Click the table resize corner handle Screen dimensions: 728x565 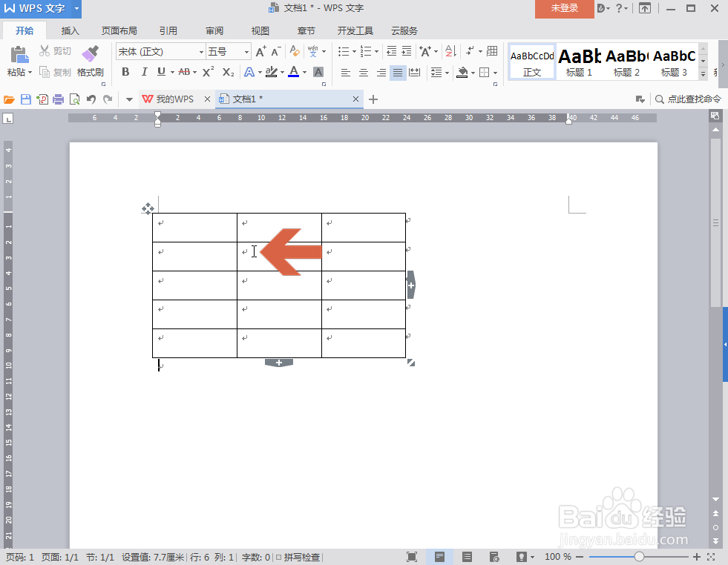pyautogui.click(x=411, y=363)
